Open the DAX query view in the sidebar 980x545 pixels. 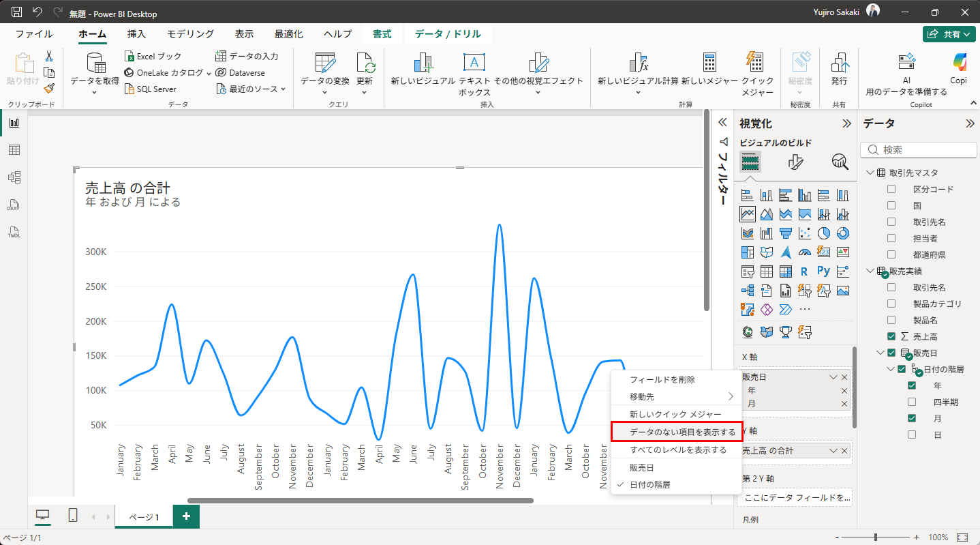pos(14,205)
